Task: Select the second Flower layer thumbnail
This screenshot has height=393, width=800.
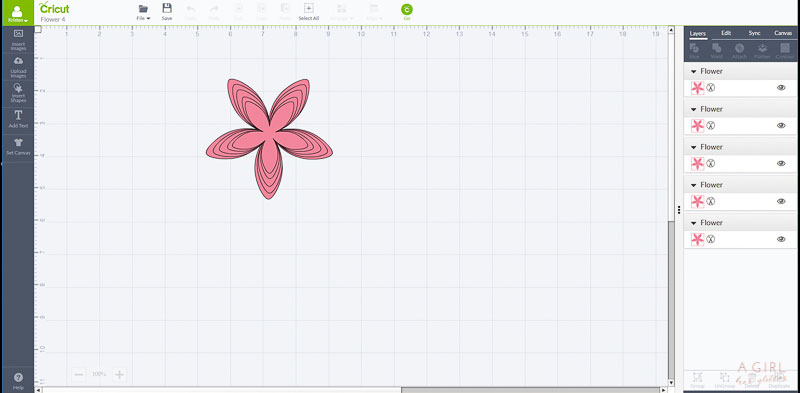Action: (697, 126)
